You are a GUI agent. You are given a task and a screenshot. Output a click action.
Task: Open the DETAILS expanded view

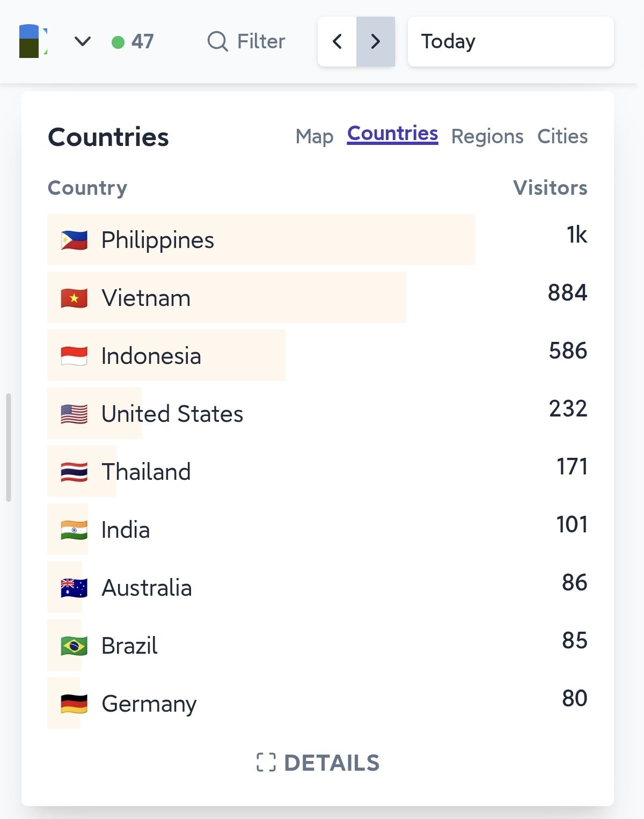pos(318,763)
